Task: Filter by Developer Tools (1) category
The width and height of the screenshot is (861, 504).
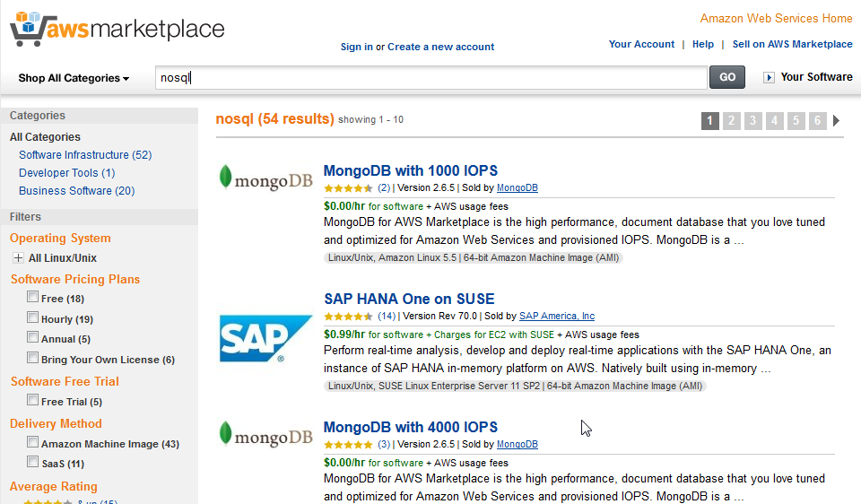Action: point(67,173)
